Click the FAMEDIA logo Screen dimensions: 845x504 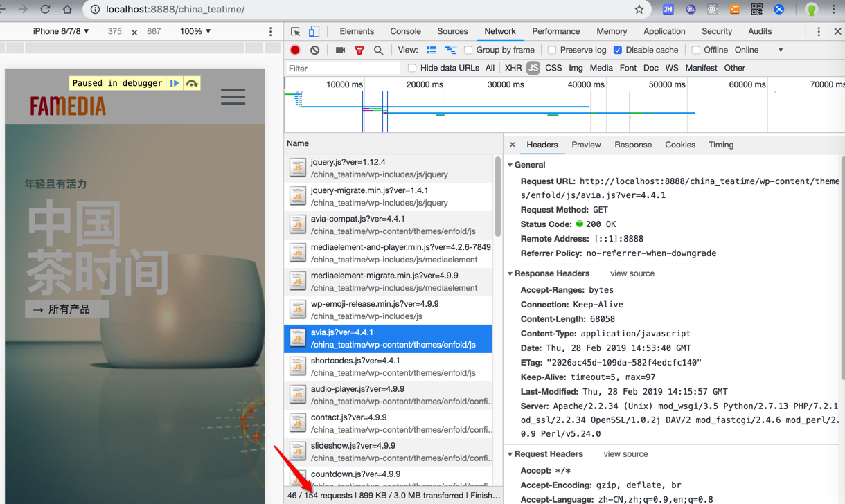coord(68,106)
